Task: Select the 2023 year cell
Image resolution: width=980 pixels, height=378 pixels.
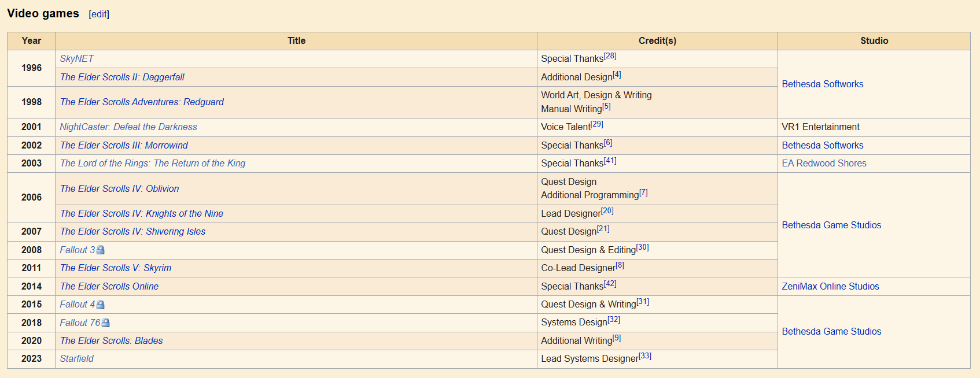Action: click(31, 359)
